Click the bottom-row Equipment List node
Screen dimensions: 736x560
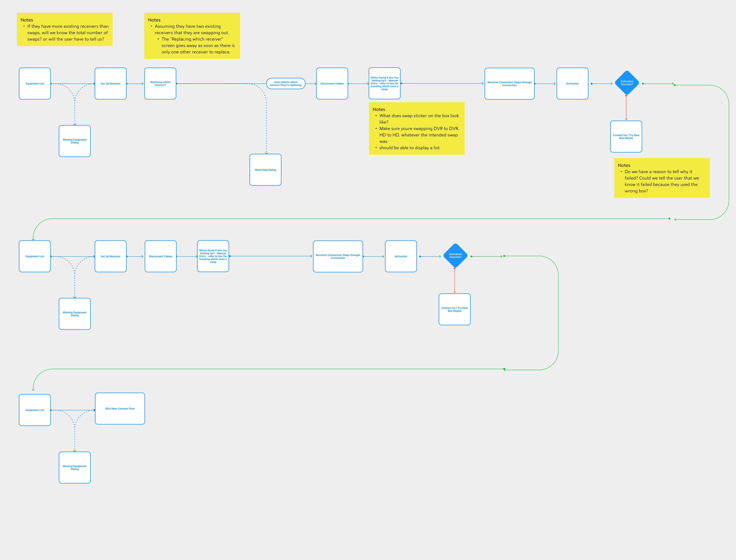coord(35,410)
